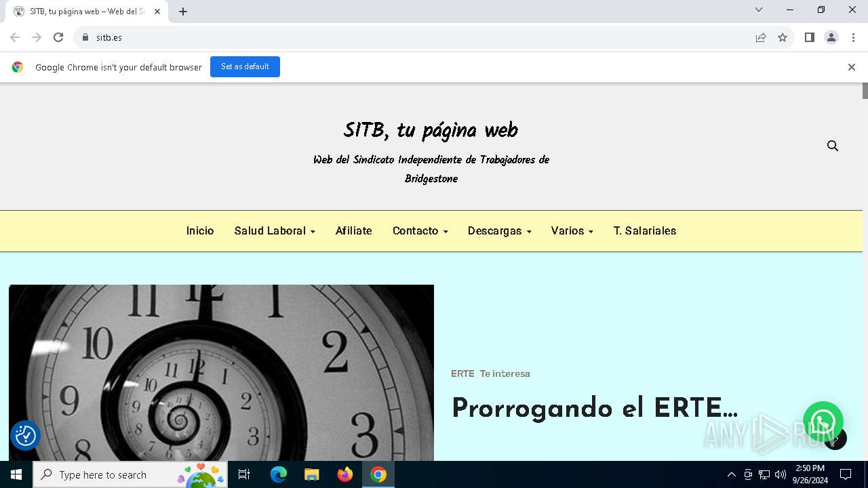This screenshot has width=868, height=488.
Task: Open the Te interesa category link
Action: coord(505,373)
